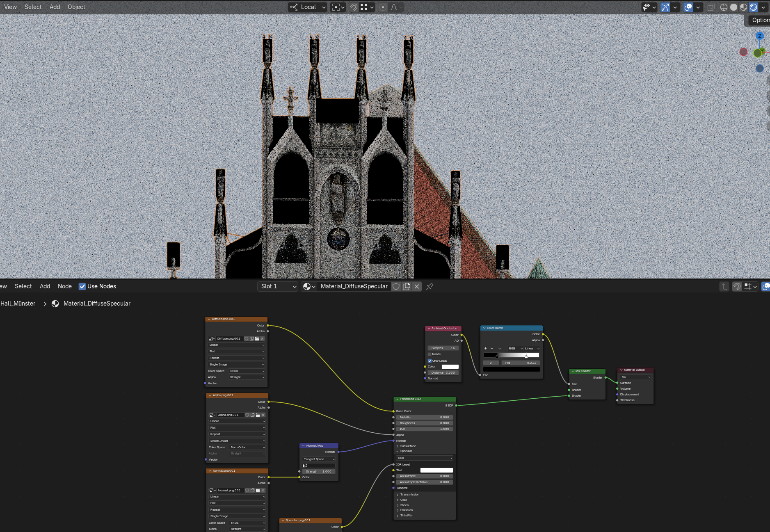Collapse the Mix Shader node
This screenshot has height=532, width=770.
[x=573, y=371]
